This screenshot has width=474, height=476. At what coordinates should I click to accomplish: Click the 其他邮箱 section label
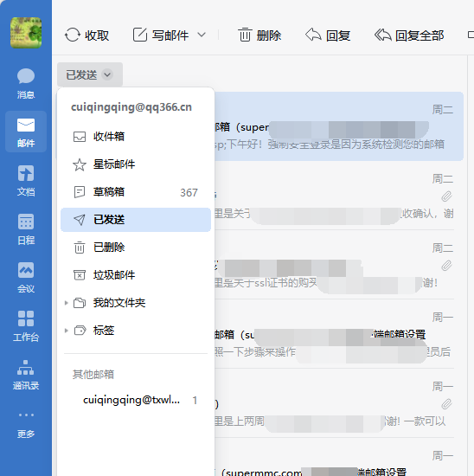(93, 374)
